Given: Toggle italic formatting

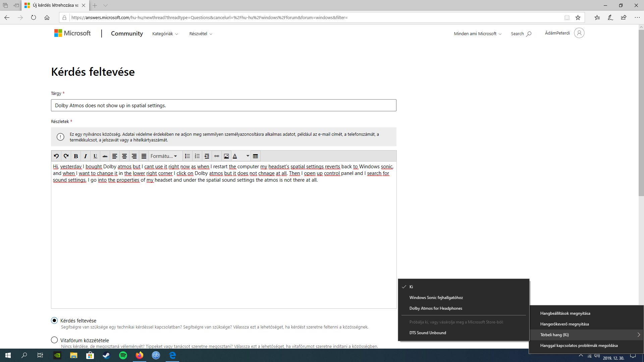Looking at the screenshot, I should (86, 156).
